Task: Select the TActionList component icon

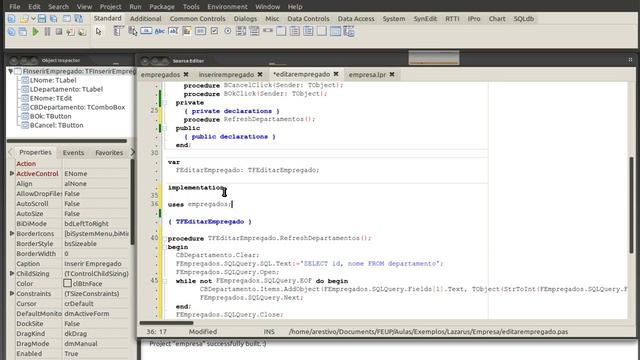Action: [x=349, y=31]
